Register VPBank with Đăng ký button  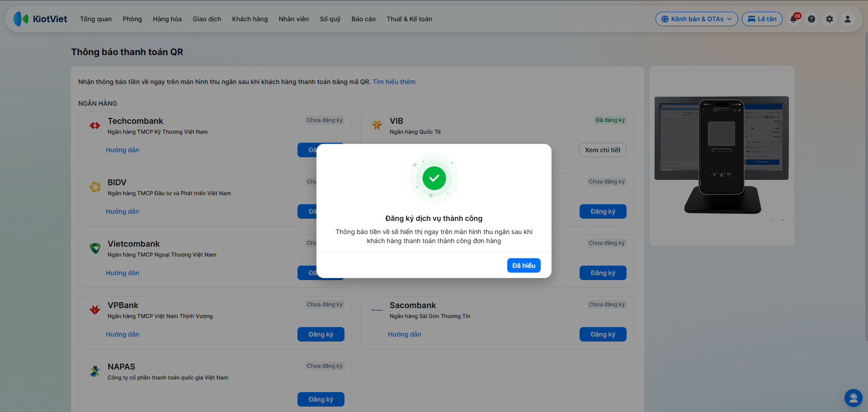coord(321,334)
